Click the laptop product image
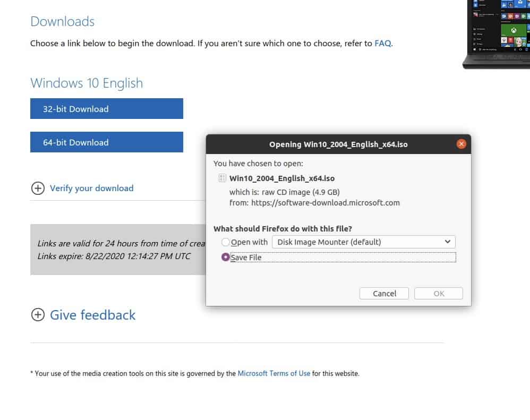The height and width of the screenshot is (420, 530). pos(496,34)
